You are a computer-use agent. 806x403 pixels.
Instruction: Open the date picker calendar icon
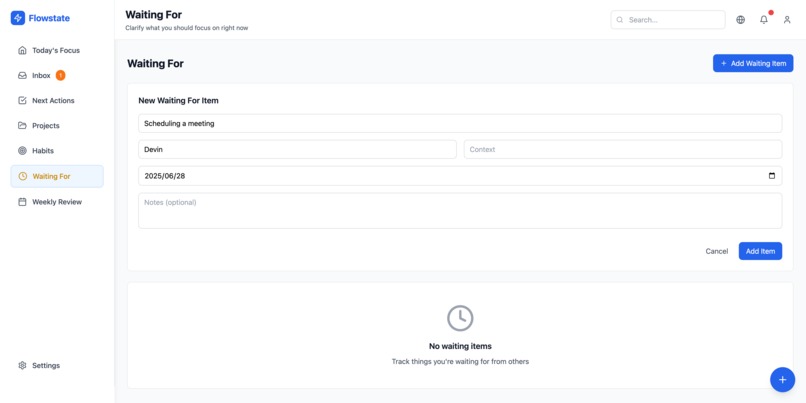point(772,176)
